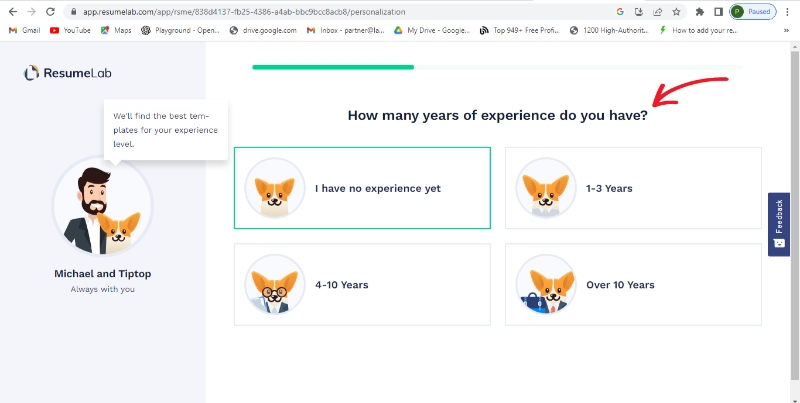Open the Extensions puzzle icon
Viewport: 800px width, 403px height.
(700, 12)
